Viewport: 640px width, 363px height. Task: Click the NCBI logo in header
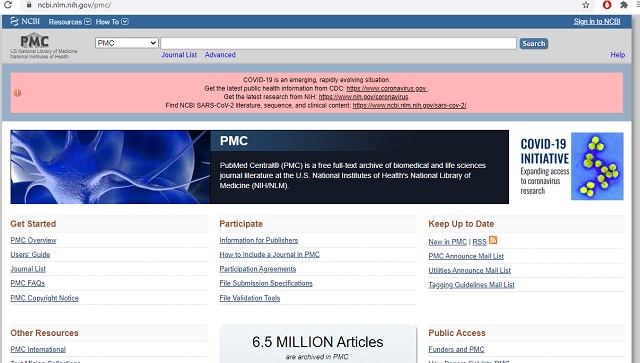[25, 21]
